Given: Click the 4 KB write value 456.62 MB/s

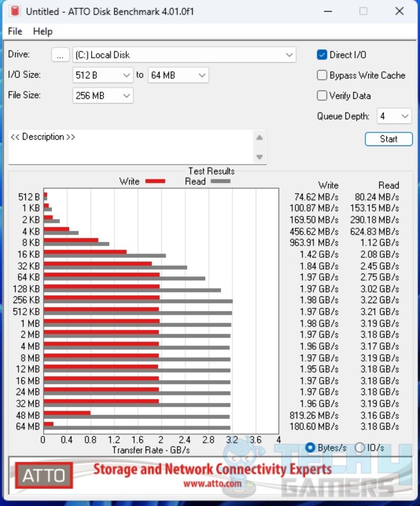Looking at the screenshot, I should point(314,232).
